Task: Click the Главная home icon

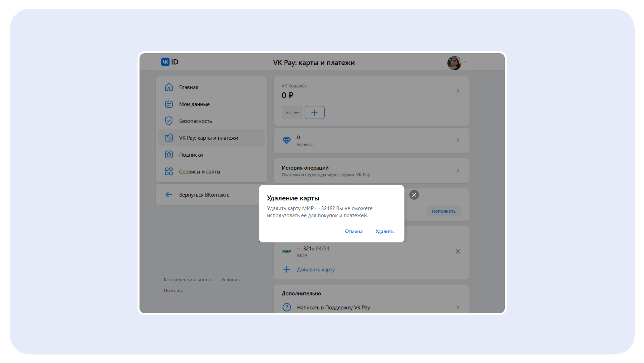Action: pos(169,87)
